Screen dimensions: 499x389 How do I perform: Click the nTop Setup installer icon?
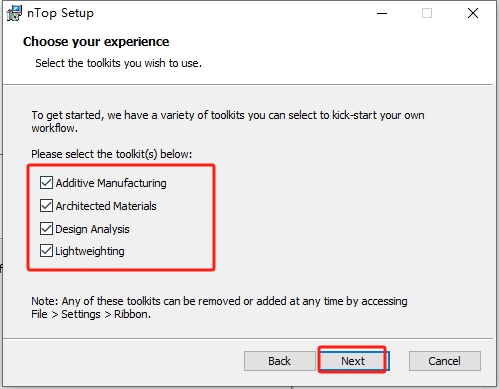point(14,13)
